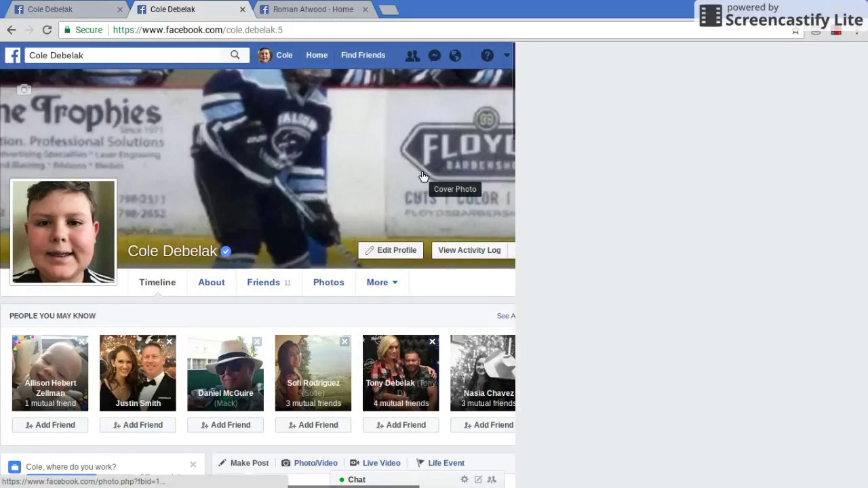
Task: Close the first Cole Debelak tab
Action: pos(120,9)
